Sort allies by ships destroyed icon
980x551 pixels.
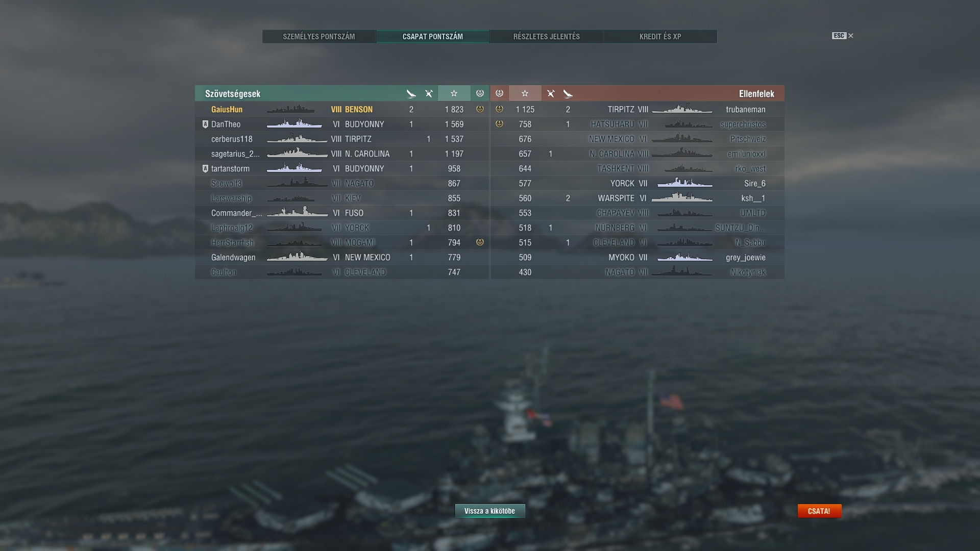411,93
